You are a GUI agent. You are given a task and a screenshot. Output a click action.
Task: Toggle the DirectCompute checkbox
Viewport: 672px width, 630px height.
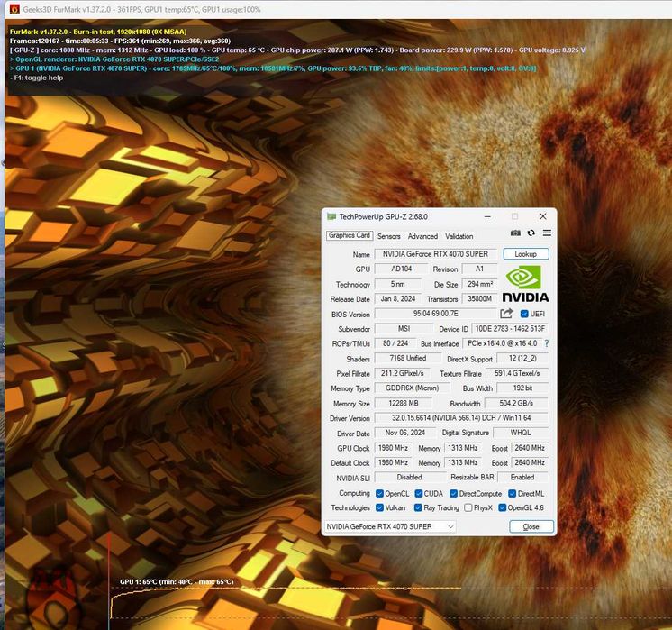(453, 494)
